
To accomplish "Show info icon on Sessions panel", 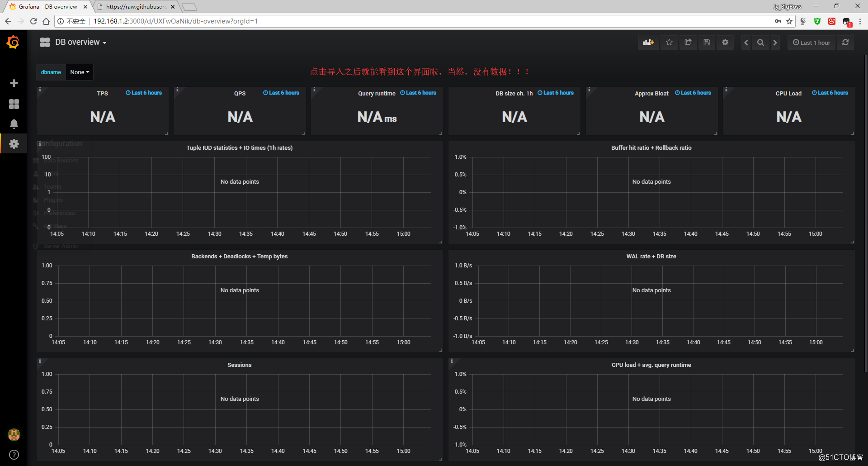I will click(x=40, y=361).
